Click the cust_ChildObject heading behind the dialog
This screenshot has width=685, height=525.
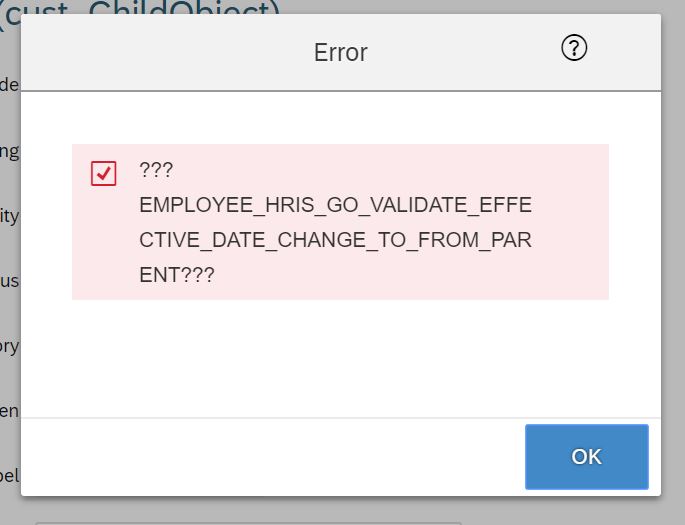tap(140, 8)
